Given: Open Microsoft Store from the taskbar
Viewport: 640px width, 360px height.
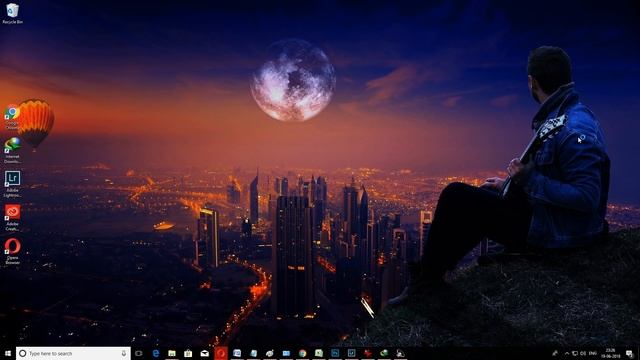Looking at the screenshot, I should [x=188, y=353].
